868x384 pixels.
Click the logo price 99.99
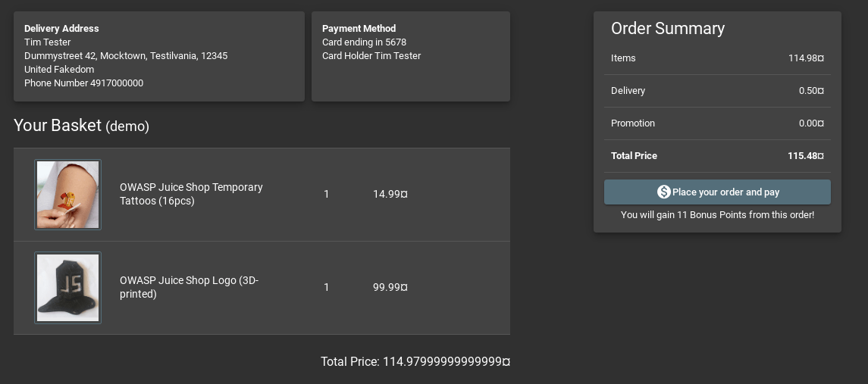click(390, 287)
